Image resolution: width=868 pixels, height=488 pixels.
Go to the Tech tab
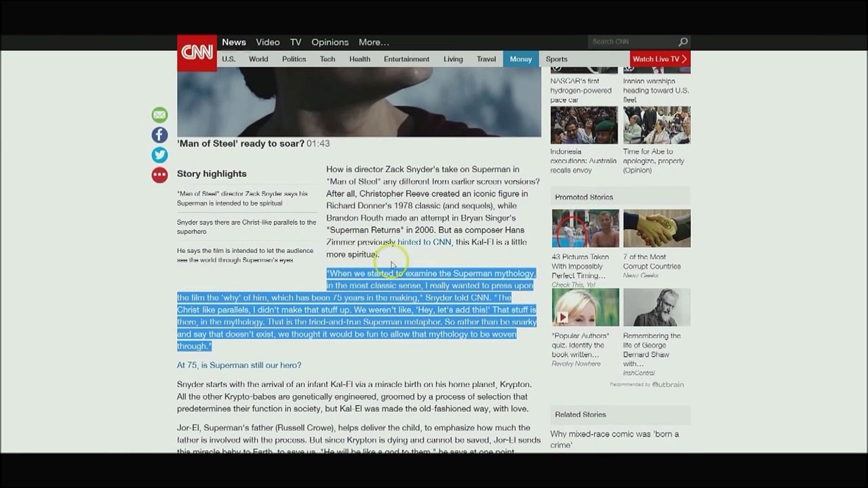pos(328,59)
